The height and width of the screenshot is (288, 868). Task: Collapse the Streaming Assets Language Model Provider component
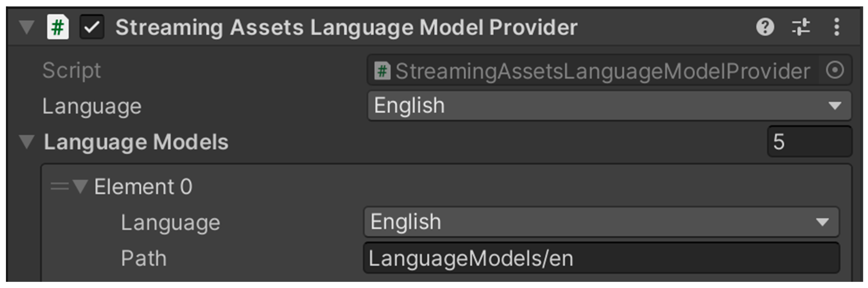pyautogui.click(x=26, y=27)
